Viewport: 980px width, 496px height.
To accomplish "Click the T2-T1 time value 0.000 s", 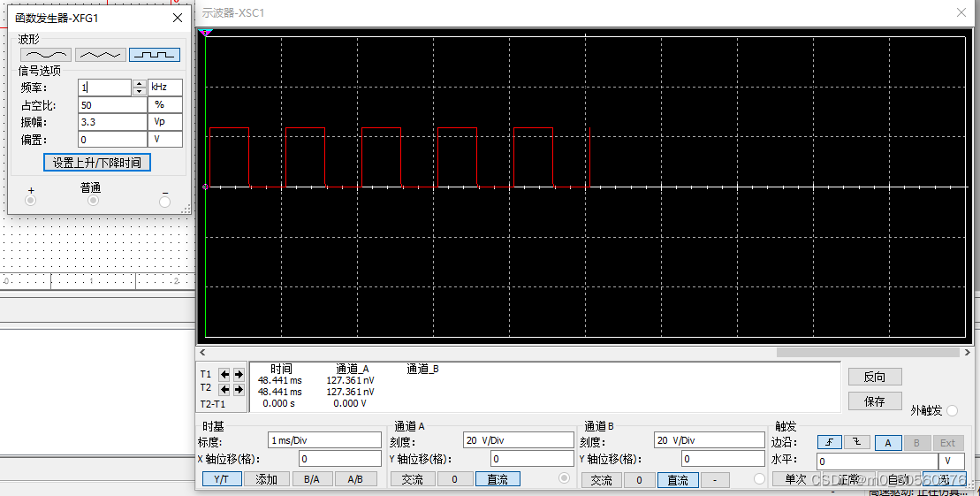I will click(278, 403).
